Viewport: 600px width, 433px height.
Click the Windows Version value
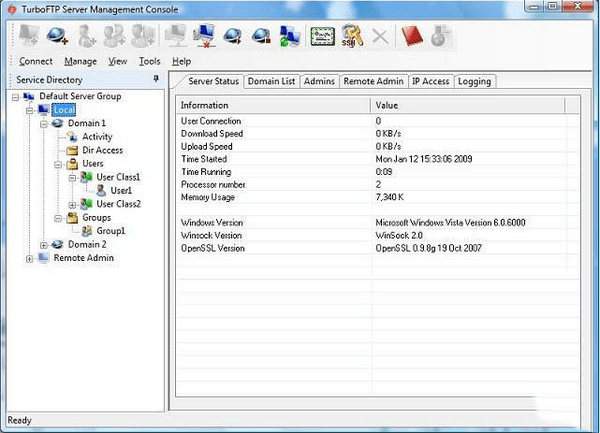(x=450, y=223)
